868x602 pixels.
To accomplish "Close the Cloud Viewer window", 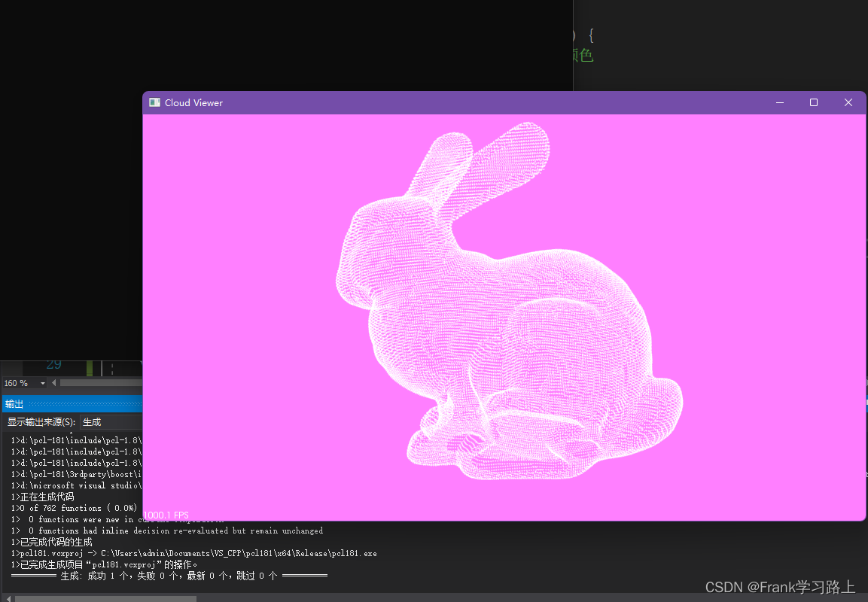I will pyautogui.click(x=848, y=102).
